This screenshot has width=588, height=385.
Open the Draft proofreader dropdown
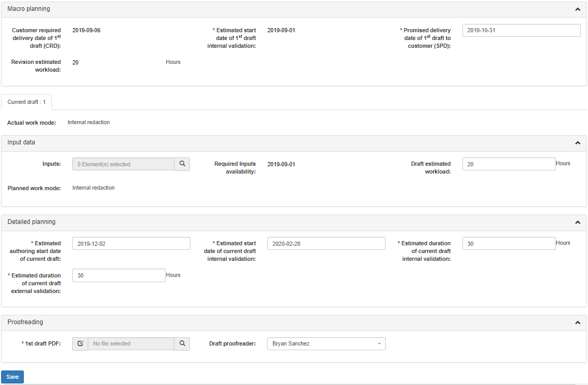tap(326, 343)
